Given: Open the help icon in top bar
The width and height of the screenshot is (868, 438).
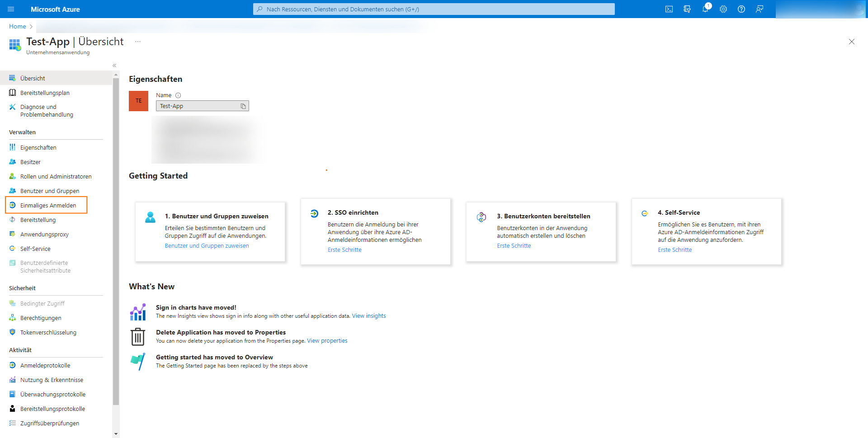Looking at the screenshot, I should point(741,9).
